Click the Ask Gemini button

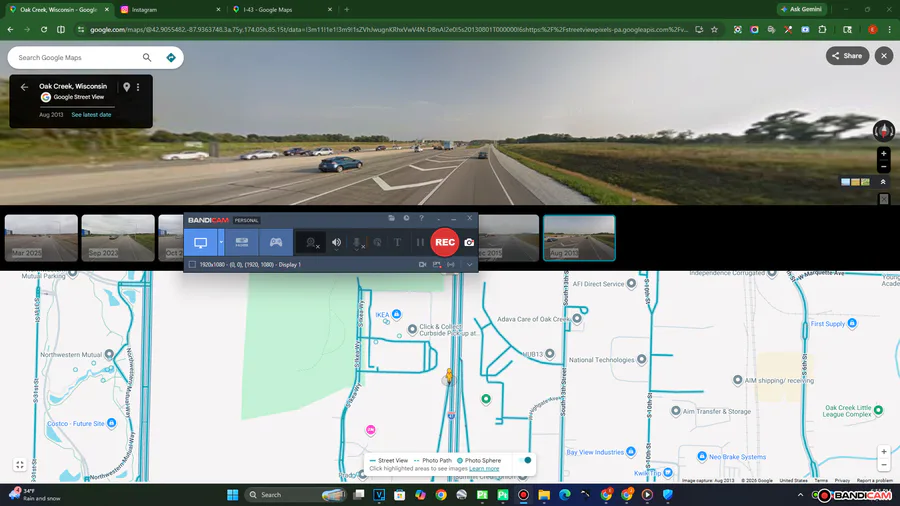pyautogui.click(x=801, y=9)
